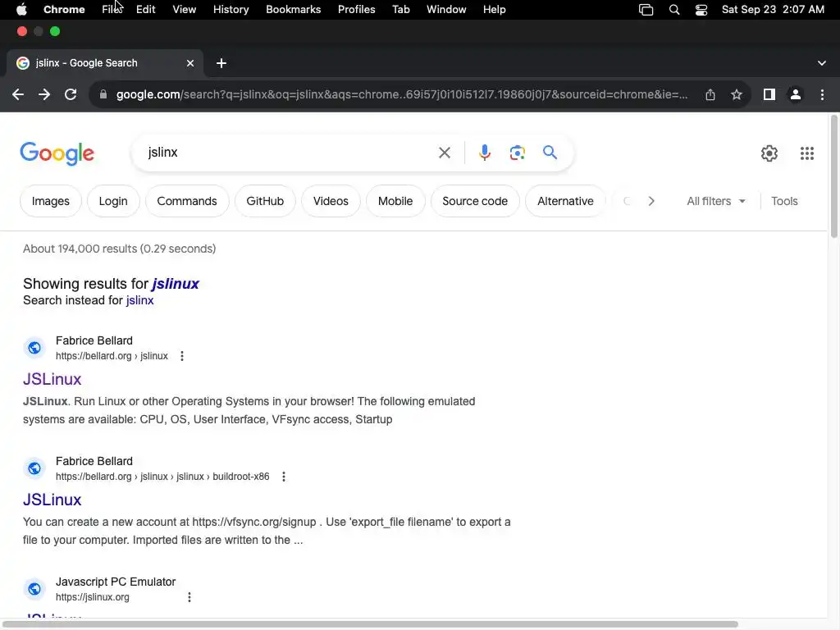Open Chrome three-dot menu
840x630 pixels.
click(x=822, y=95)
